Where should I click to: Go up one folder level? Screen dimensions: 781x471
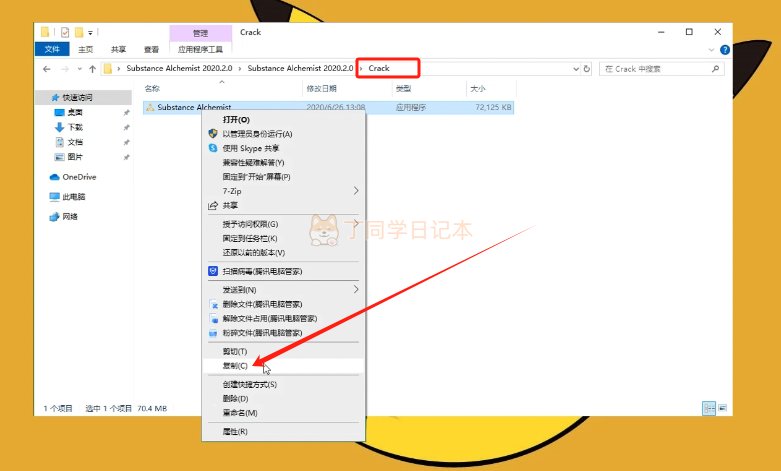coord(92,69)
